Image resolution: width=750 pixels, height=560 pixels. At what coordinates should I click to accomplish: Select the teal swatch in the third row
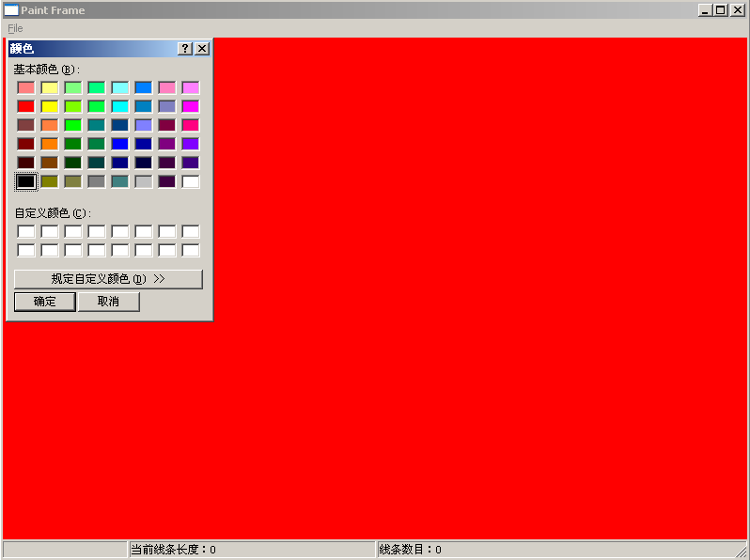[96, 125]
